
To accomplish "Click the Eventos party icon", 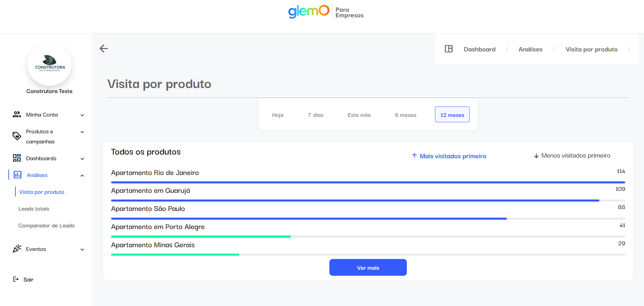I will pyautogui.click(x=17, y=249).
